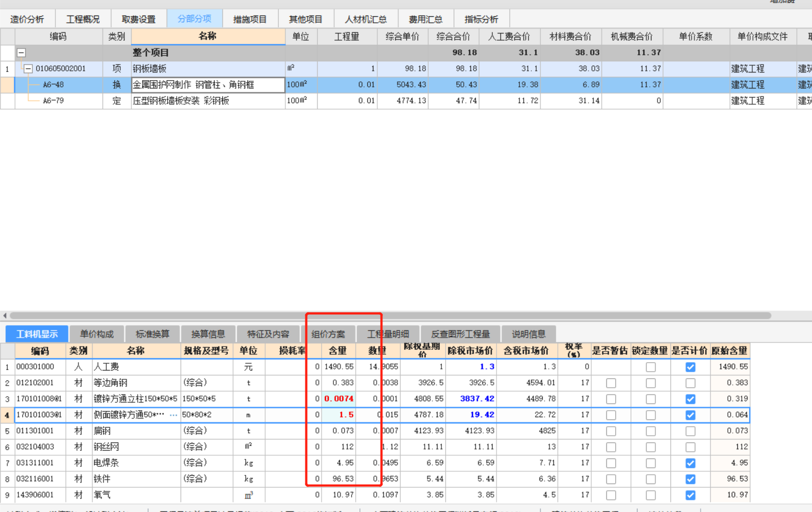812x512 pixels.
Task: Open the ellipsis button in 侧面镀锌方通 row
Action: [173, 415]
